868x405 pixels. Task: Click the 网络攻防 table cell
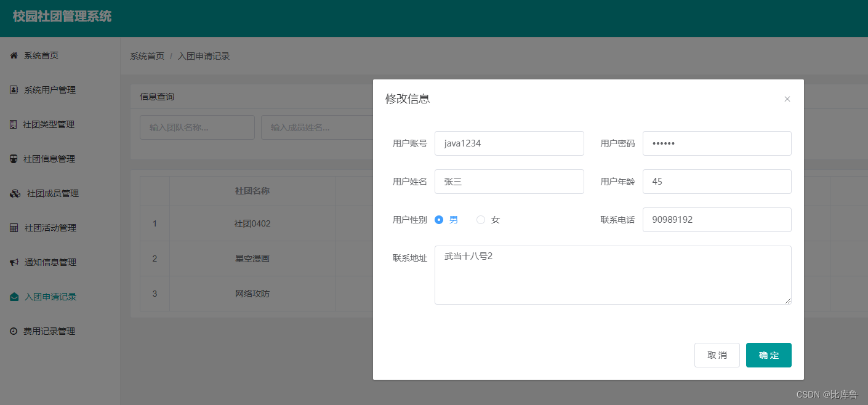(x=252, y=294)
